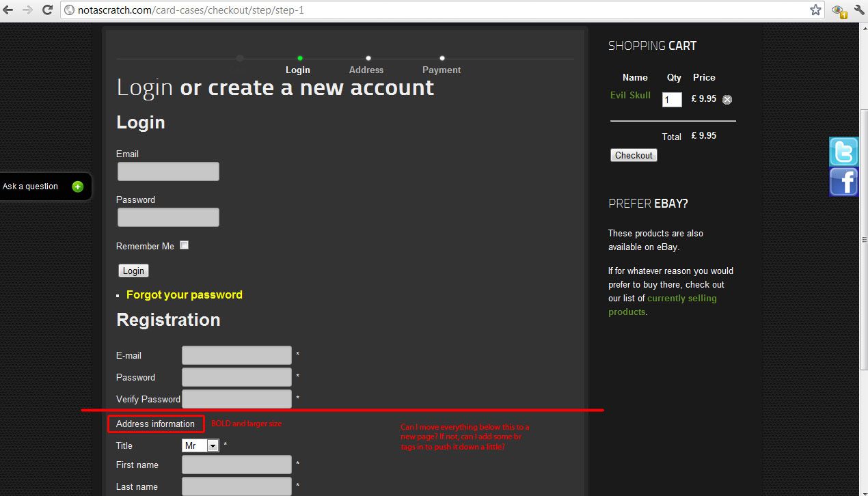
Task: Click the eye extension icon in the toolbar
Action: pyautogui.click(x=839, y=10)
